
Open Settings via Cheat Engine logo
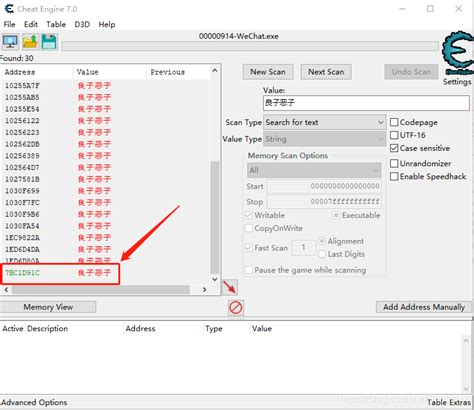tap(458, 57)
